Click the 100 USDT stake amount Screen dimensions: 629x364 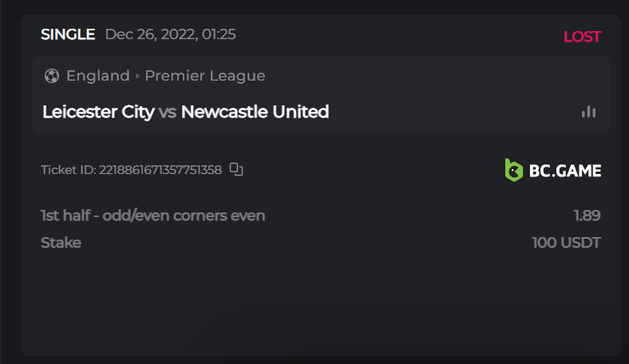coord(566,243)
